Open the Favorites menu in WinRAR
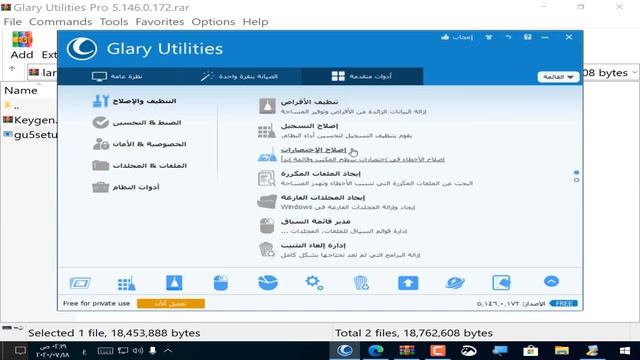640x360 pixels. [x=160, y=22]
